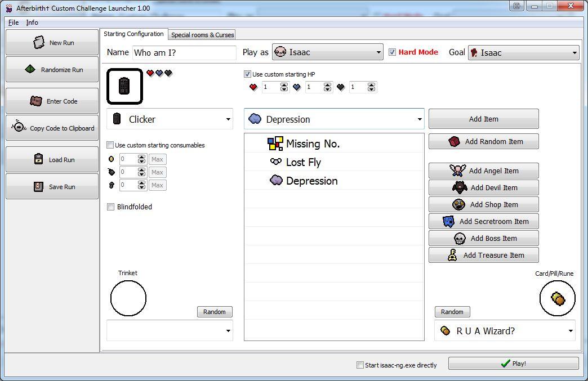The height and width of the screenshot is (381, 588).
Task: Toggle the Blindfolded checkbox
Action: click(110, 207)
